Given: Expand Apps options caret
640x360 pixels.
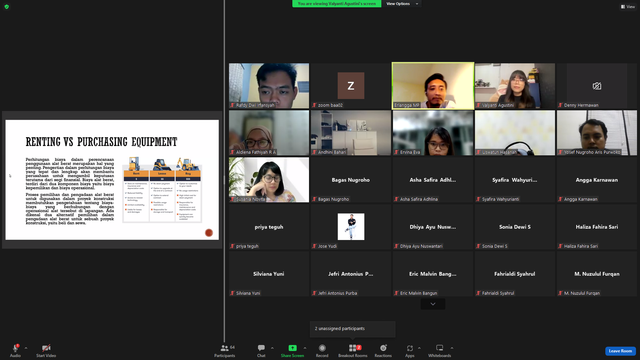Looking at the screenshot, I should pos(419,348).
